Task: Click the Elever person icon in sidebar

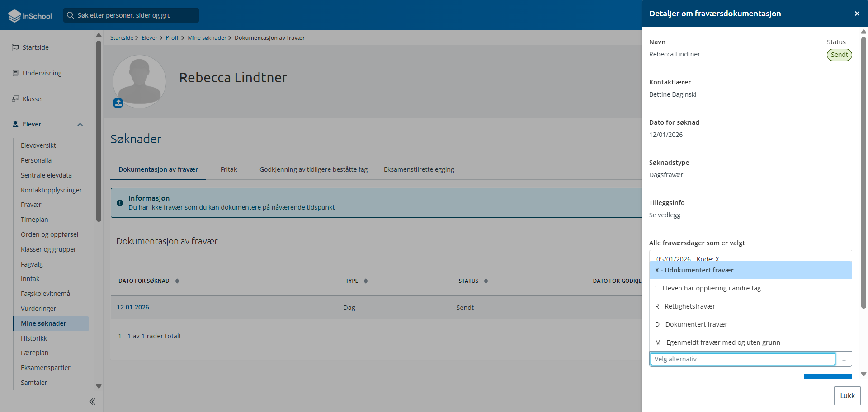Action: [15, 124]
